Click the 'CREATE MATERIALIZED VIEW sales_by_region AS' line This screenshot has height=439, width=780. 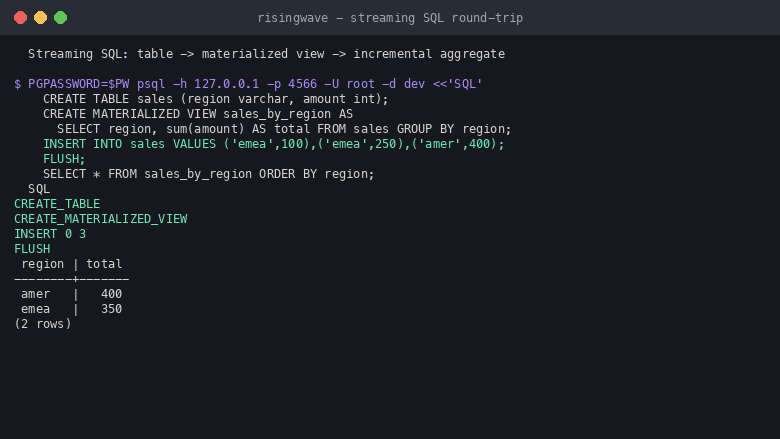click(198, 114)
